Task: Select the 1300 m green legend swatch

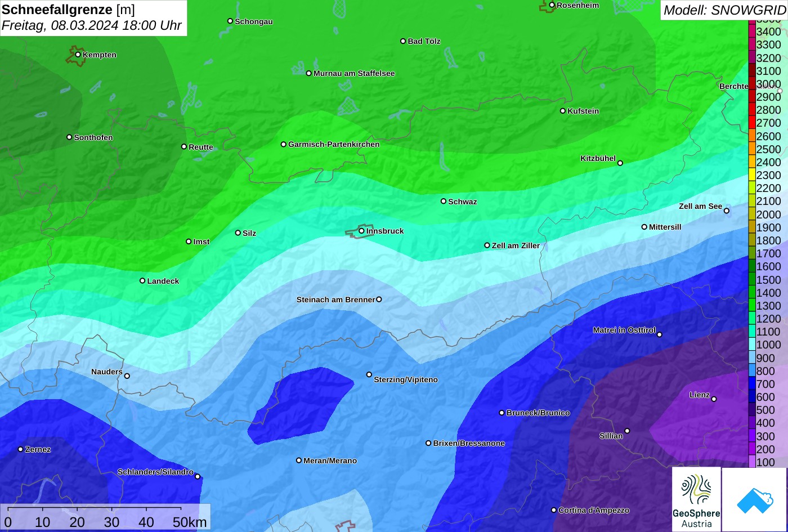Action: [752, 306]
